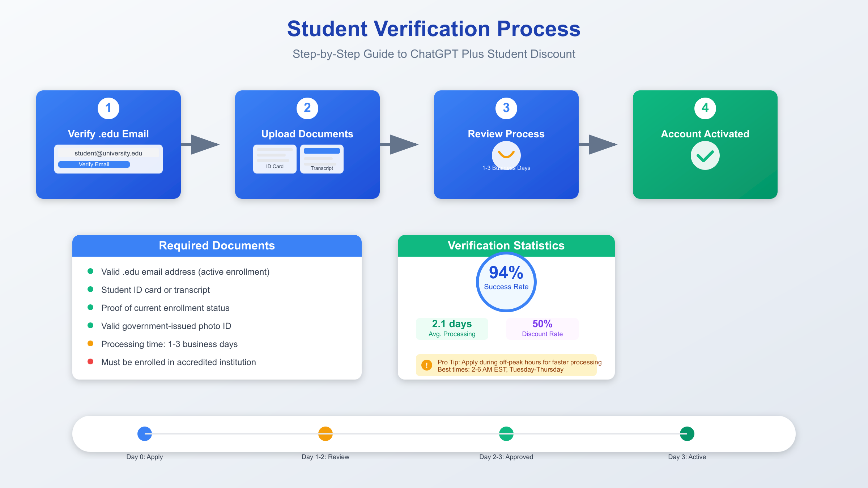Click the step 4 number badge
The height and width of the screenshot is (488, 868).
(705, 108)
